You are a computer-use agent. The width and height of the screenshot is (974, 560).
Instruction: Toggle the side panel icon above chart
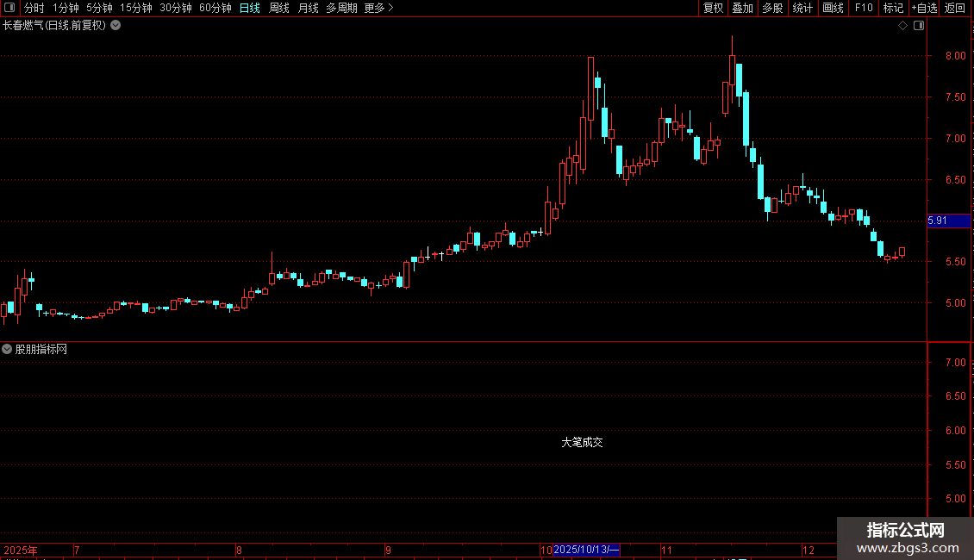point(919,26)
